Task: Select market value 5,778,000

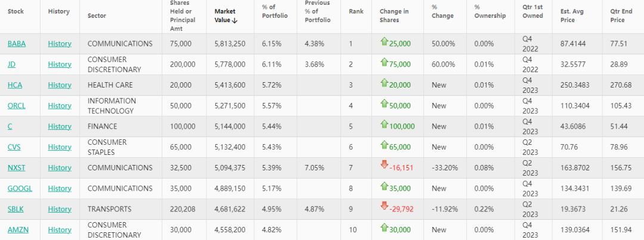Action: click(230, 64)
